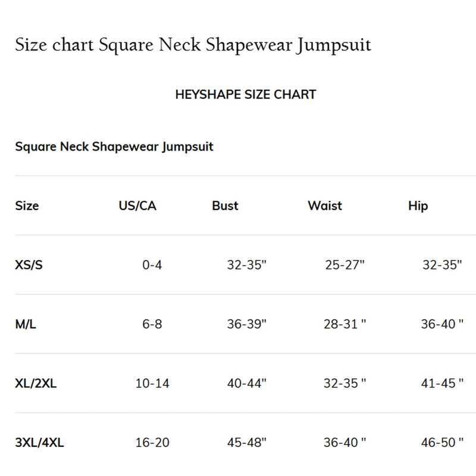Image resolution: width=476 pixels, height=476 pixels.
Task: Click the Bust column header
Action: click(x=225, y=206)
